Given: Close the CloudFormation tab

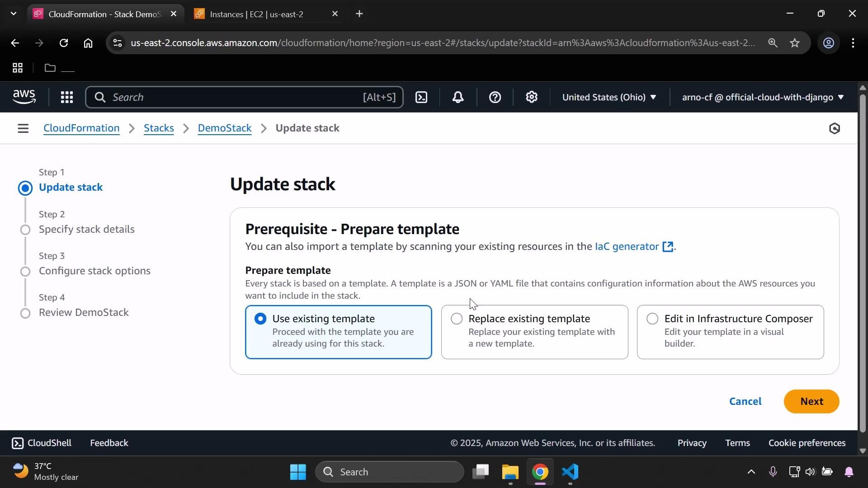Looking at the screenshot, I should coord(174,14).
